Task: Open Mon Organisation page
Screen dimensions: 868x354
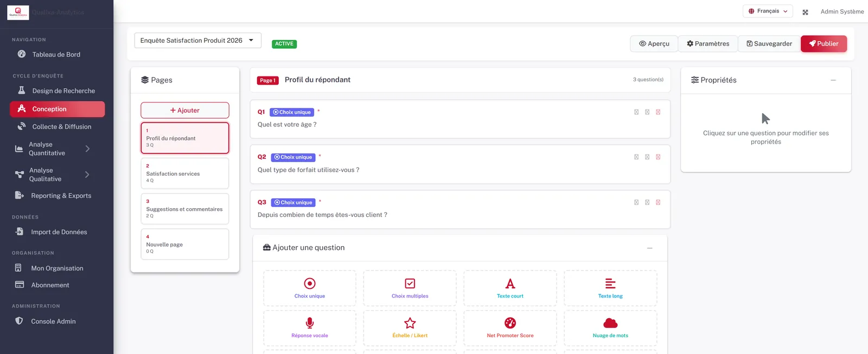Action: coord(57,268)
